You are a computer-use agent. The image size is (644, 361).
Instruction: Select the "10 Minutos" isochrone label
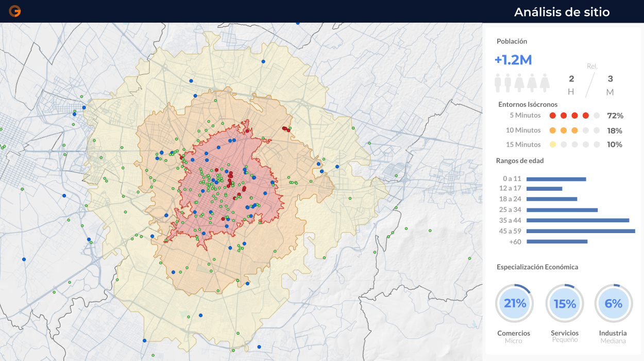tap(523, 130)
